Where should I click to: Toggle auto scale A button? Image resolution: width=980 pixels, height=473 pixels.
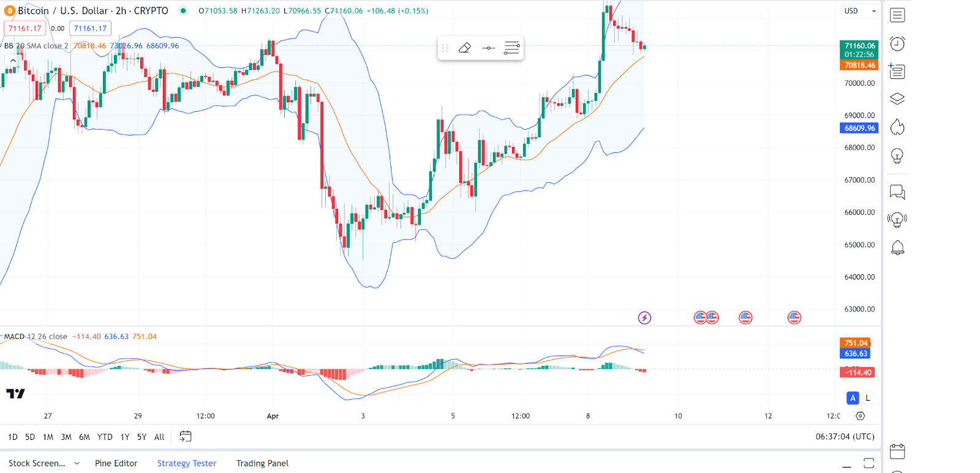tap(853, 398)
